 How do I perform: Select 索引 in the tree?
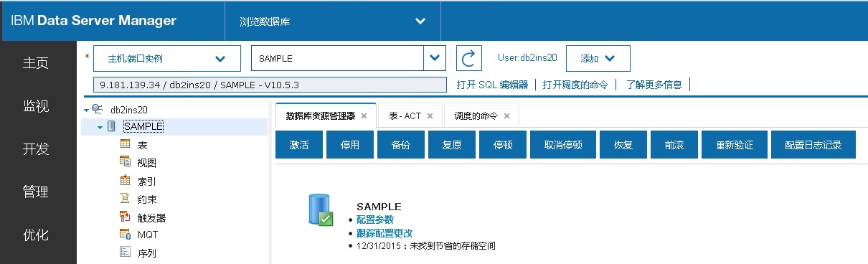pos(146,181)
